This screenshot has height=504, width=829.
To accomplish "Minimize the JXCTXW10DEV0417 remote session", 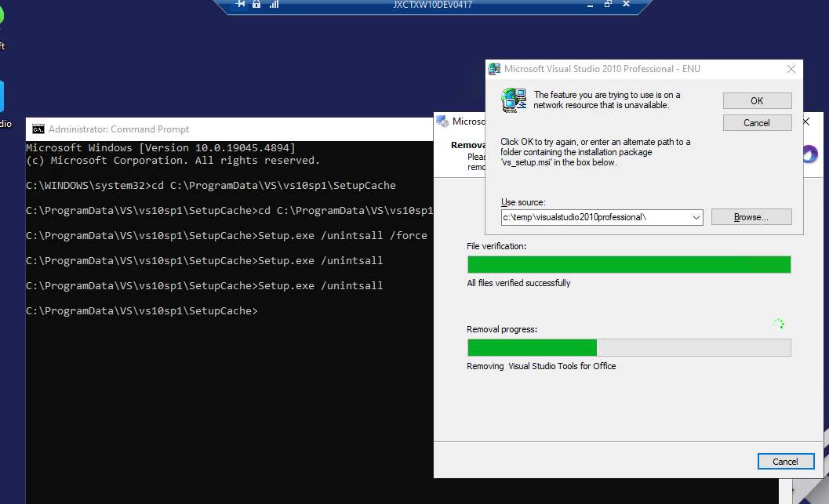I will coord(590,4).
